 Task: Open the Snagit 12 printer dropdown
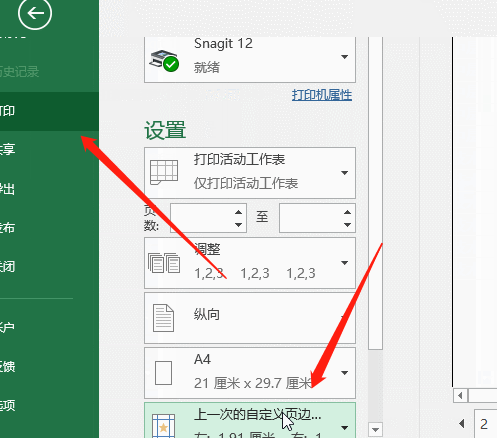click(345, 57)
